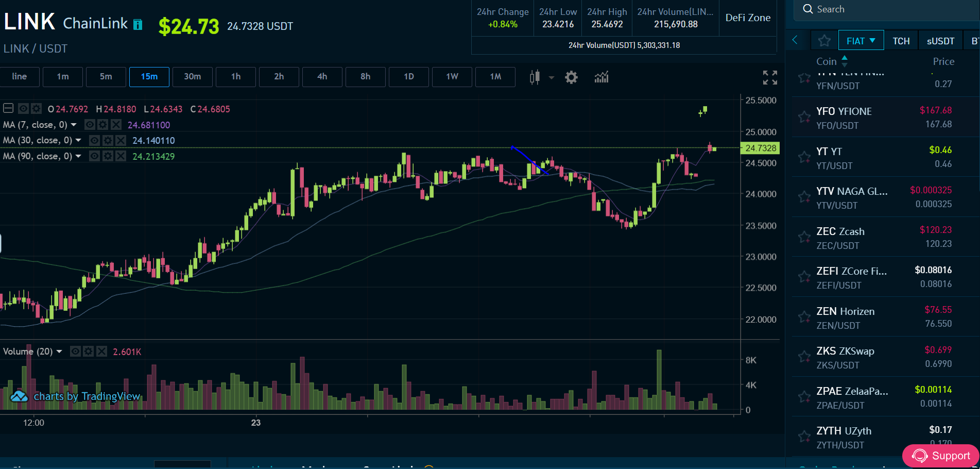Toggle fullscreen chart mode
This screenshot has width=980, height=469.
point(770,78)
